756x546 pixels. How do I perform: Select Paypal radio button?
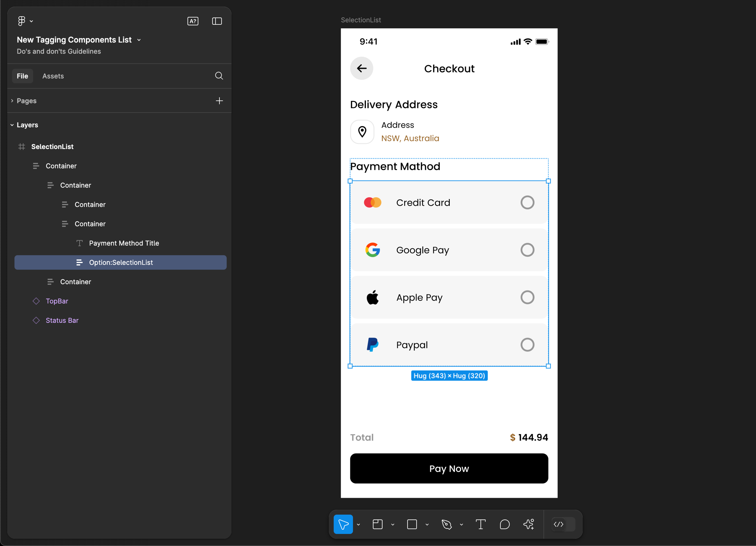526,345
